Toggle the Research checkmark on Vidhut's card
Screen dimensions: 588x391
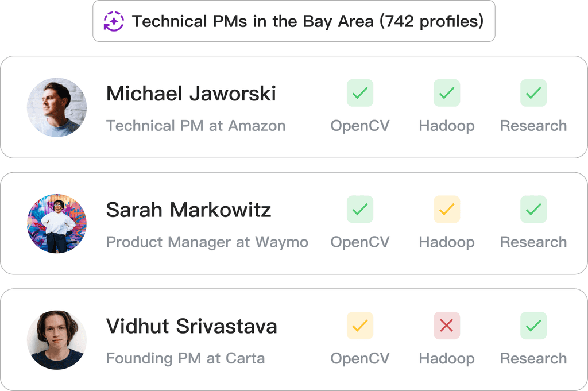tap(533, 325)
